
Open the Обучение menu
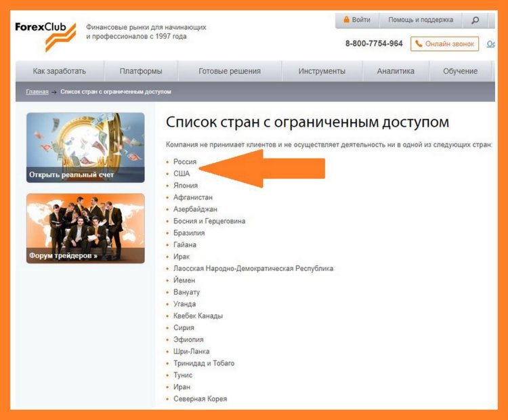[x=461, y=71]
